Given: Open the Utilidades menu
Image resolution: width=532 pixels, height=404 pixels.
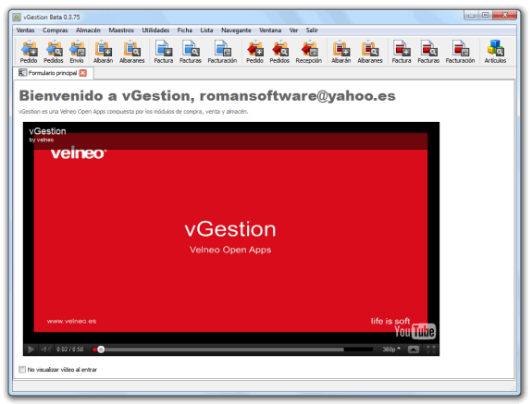Looking at the screenshot, I should coord(155,31).
